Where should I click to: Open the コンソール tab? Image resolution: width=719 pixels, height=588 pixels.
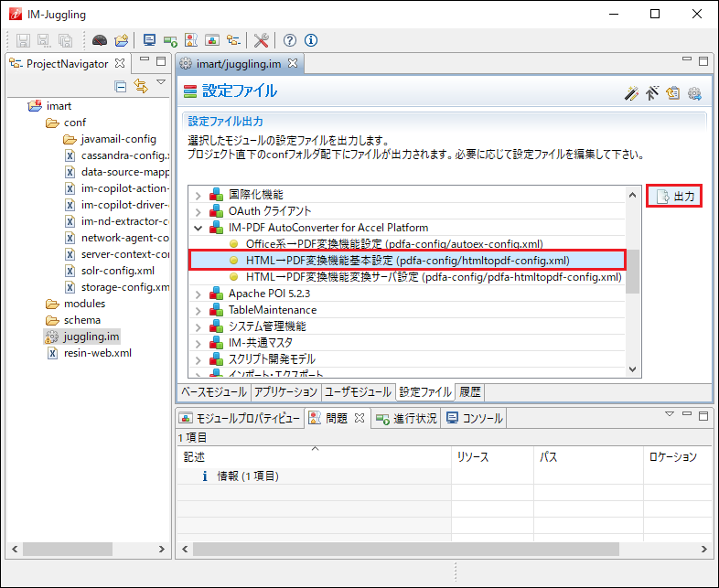[474, 418]
